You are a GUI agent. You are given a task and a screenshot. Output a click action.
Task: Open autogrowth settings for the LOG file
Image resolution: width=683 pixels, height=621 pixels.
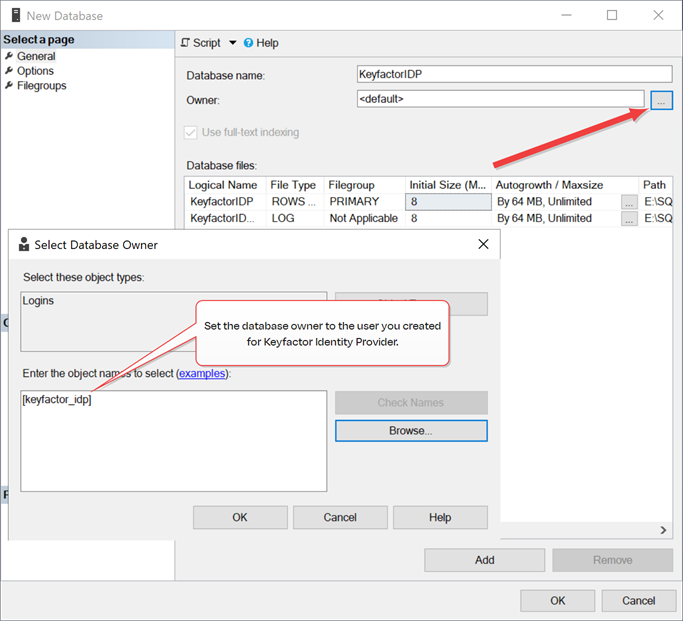click(x=629, y=219)
